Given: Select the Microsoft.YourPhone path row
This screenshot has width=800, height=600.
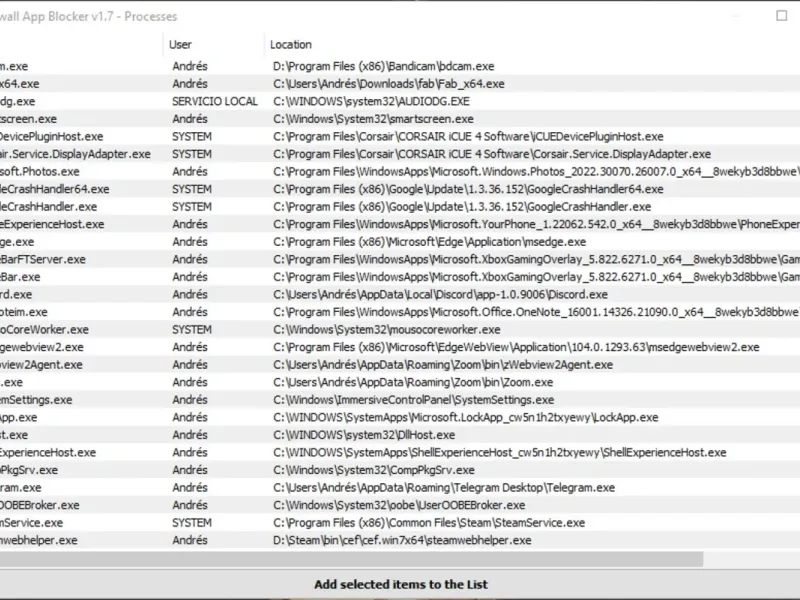Looking at the screenshot, I should (536, 224).
